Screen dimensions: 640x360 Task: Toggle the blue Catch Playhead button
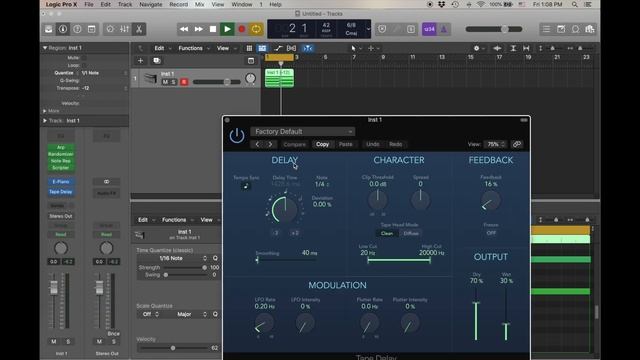(308, 48)
